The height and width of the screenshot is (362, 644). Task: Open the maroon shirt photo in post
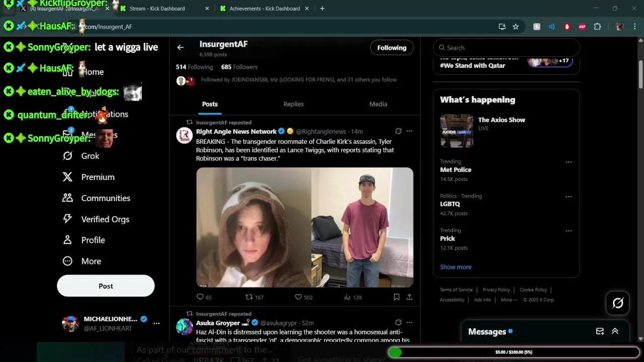click(362, 227)
